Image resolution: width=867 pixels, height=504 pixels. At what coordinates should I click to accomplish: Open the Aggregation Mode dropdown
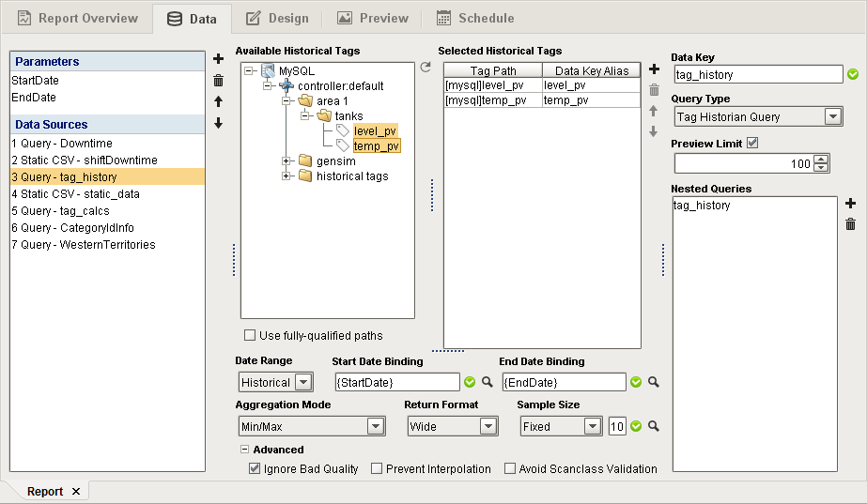[376, 426]
